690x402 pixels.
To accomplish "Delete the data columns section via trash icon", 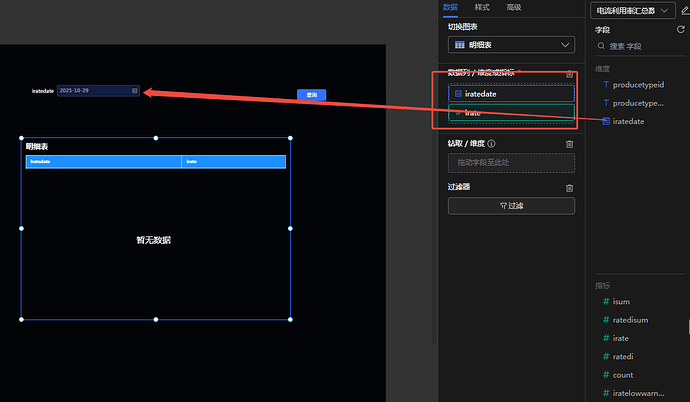I will [569, 74].
